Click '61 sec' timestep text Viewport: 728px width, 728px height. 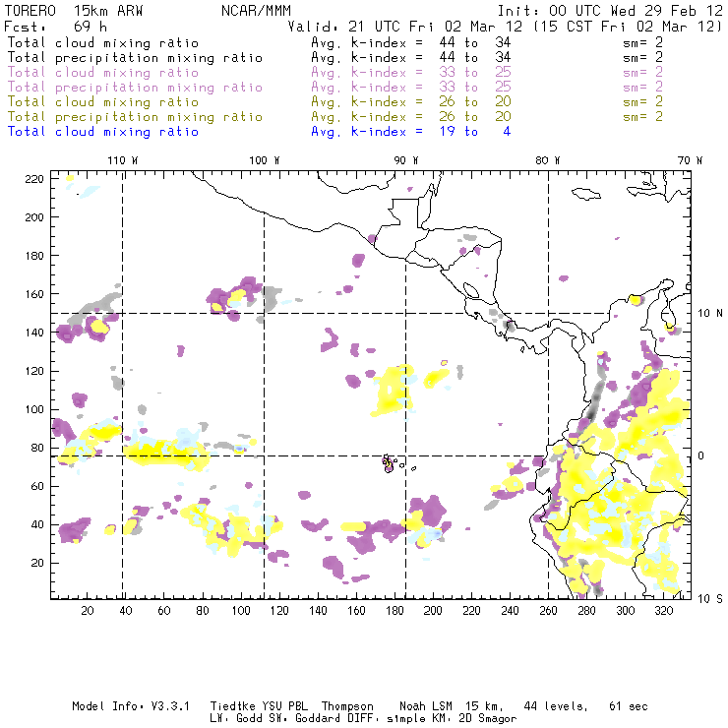[x=629, y=706]
